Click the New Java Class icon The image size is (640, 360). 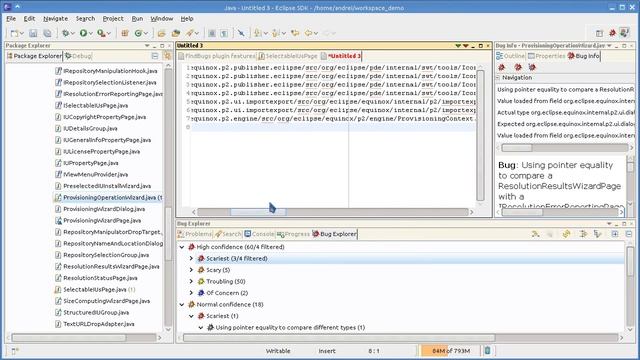[138, 33]
